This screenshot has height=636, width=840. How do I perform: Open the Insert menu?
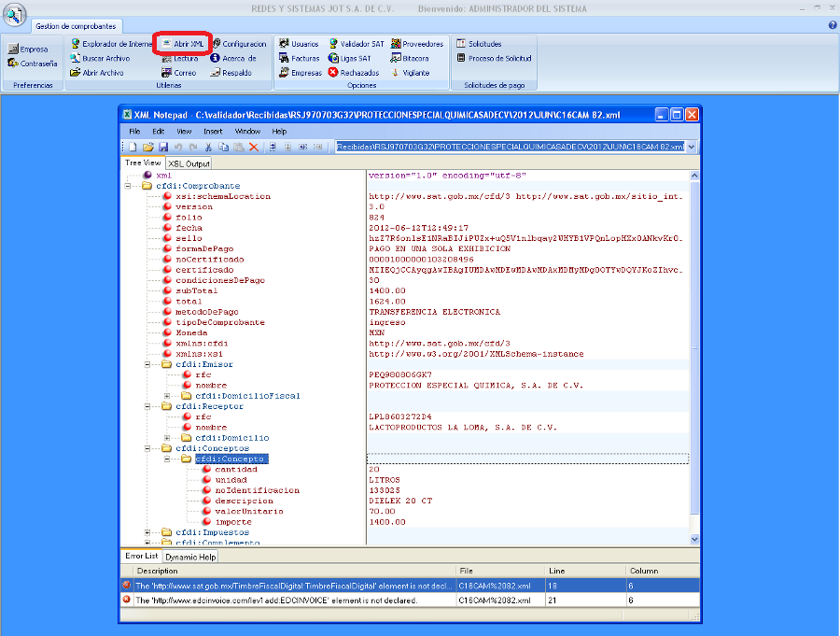pos(213,132)
